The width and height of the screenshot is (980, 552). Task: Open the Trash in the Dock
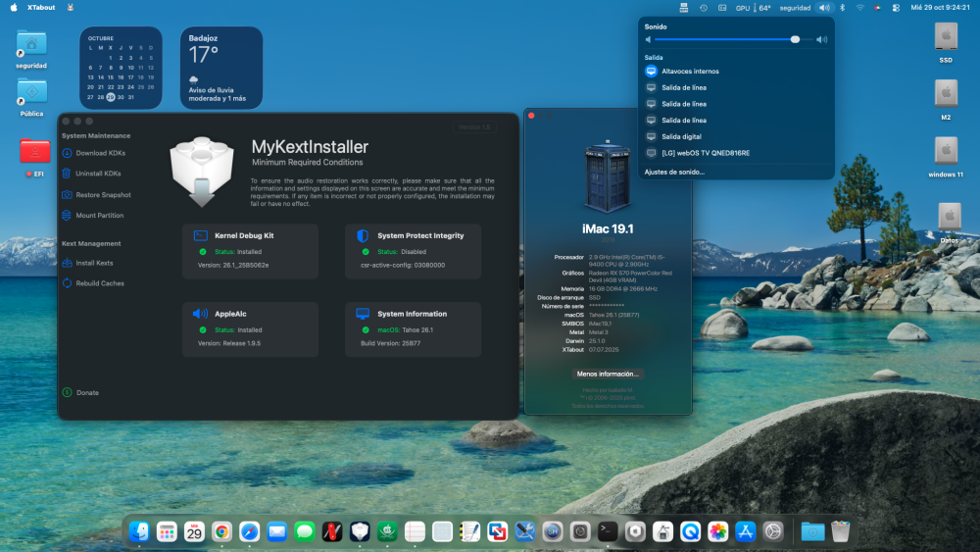coord(841,531)
